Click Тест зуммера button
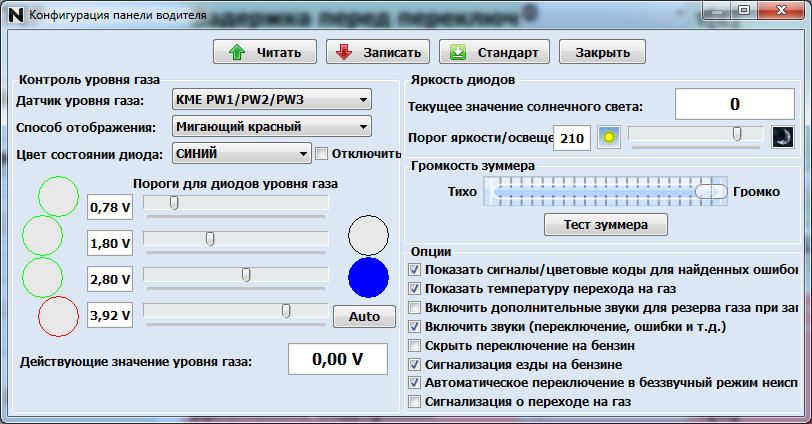The image size is (812, 424). tap(604, 225)
